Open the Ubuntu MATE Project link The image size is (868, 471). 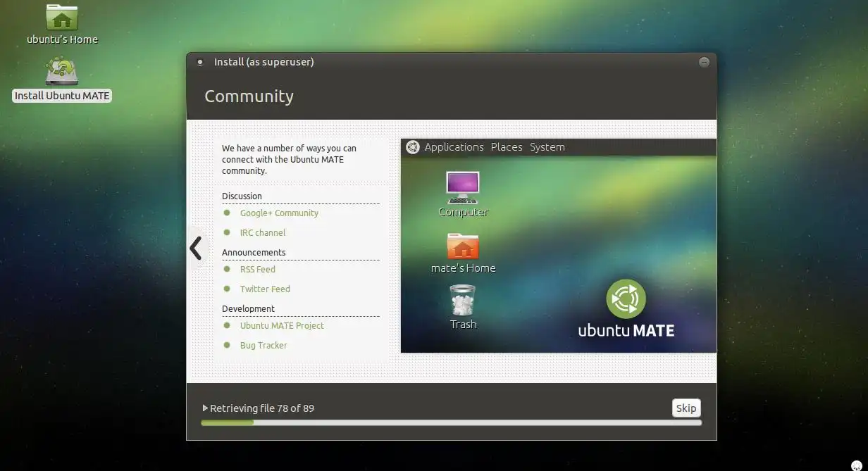[x=282, y=325]
